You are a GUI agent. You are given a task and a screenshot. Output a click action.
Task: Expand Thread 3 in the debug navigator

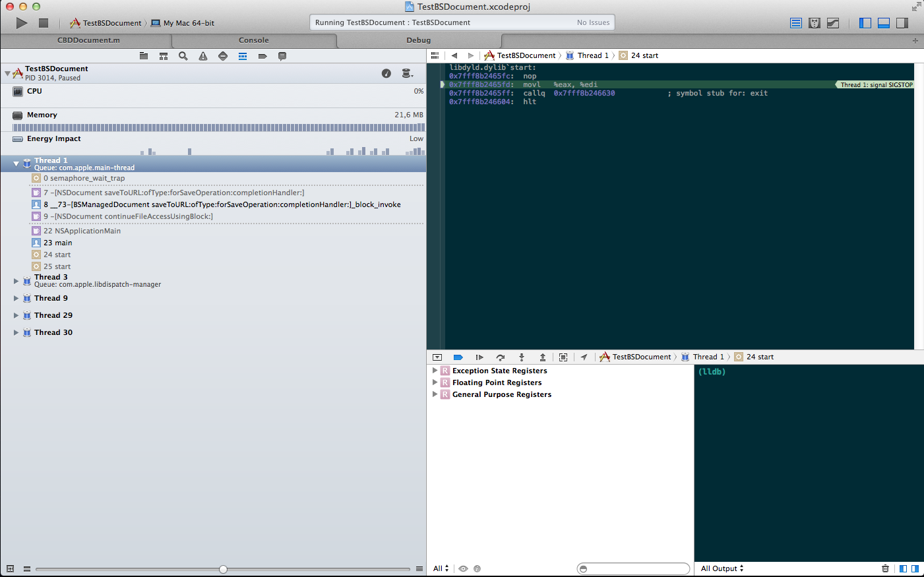16,281
